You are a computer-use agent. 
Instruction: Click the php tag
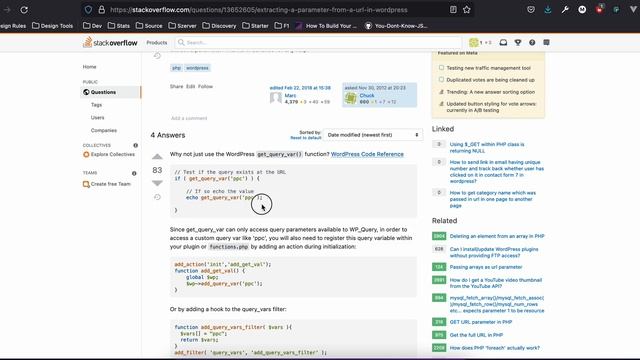[x=176, y=68]
